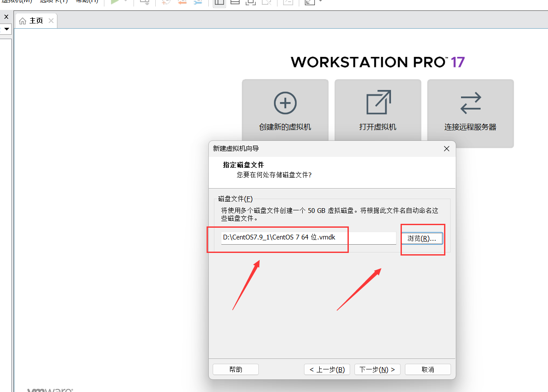Close the 主页 tab
The height and width of the screenshot is (392, 548).
coord(51,21)
